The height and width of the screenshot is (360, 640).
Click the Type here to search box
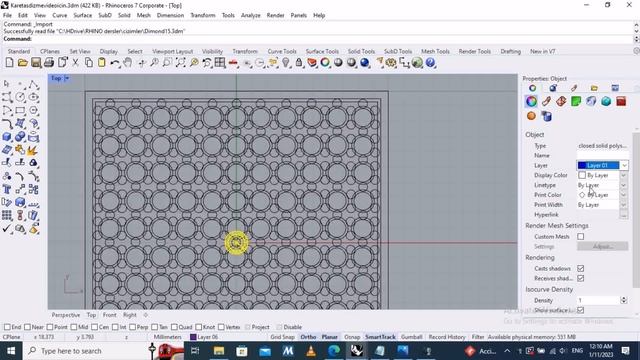point(87,351)
